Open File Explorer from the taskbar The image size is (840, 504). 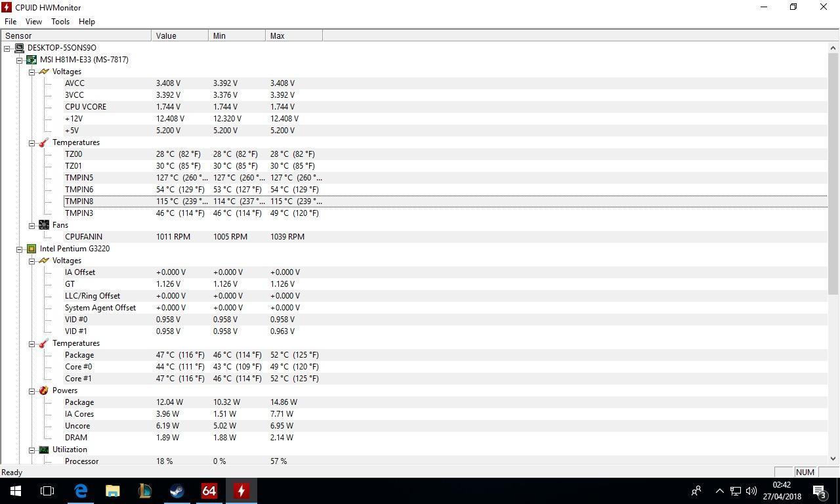113,491
